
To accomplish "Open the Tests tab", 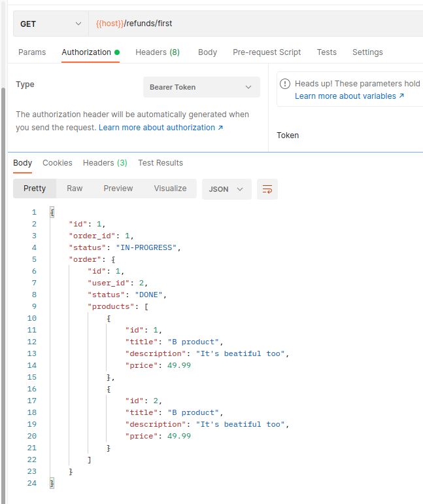I will tap(327, 52).
